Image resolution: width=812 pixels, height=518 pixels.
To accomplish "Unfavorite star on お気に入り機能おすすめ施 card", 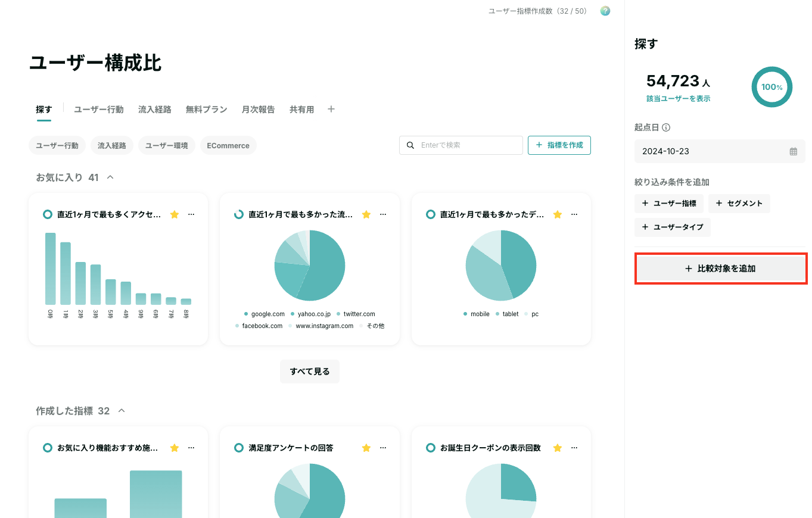I will [x=175, y=448].
